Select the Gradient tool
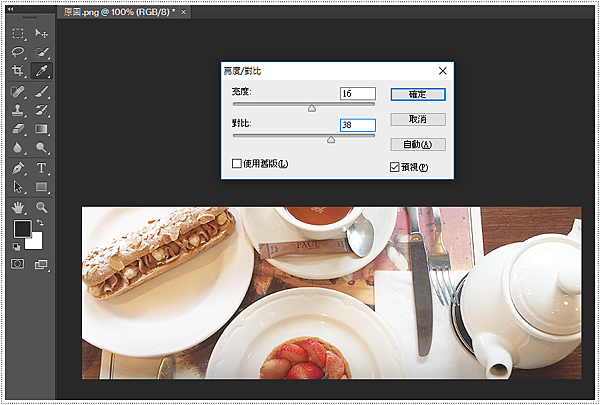The height and width of the screenshot is (405, 600). (x=41, y=129)
